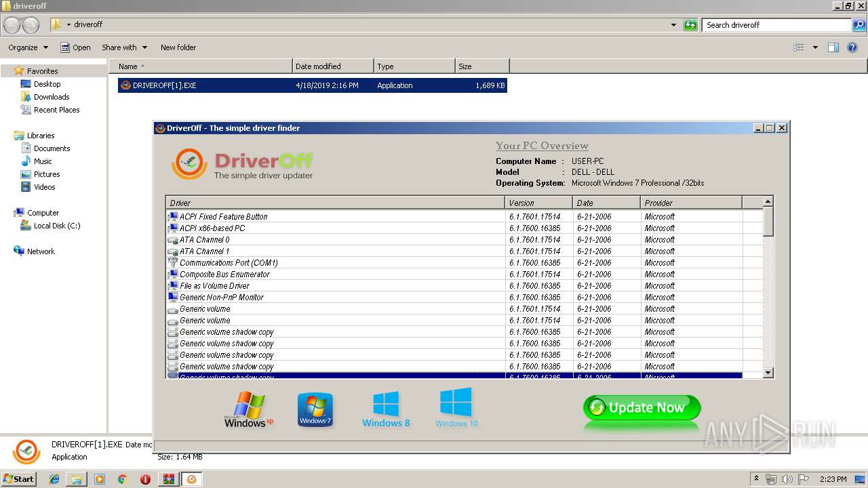Click the Opera icon in taskbar
868x488 pixels.
145,479
